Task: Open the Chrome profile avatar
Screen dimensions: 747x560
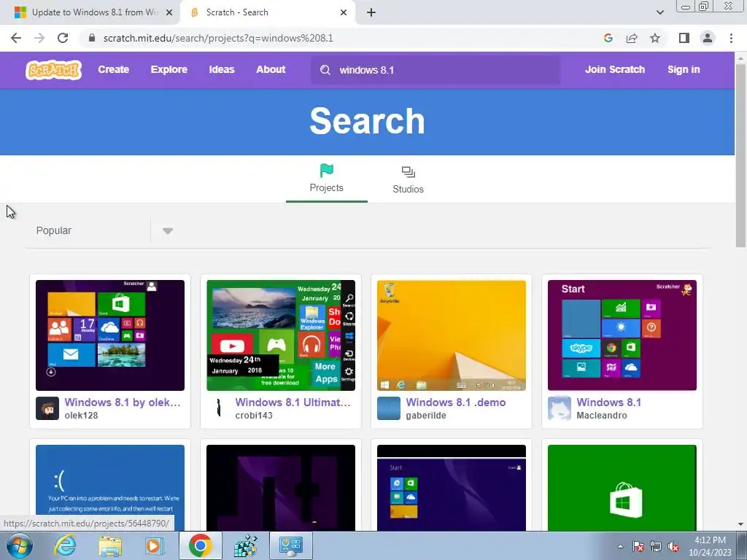Action: (x=708, y=38)
